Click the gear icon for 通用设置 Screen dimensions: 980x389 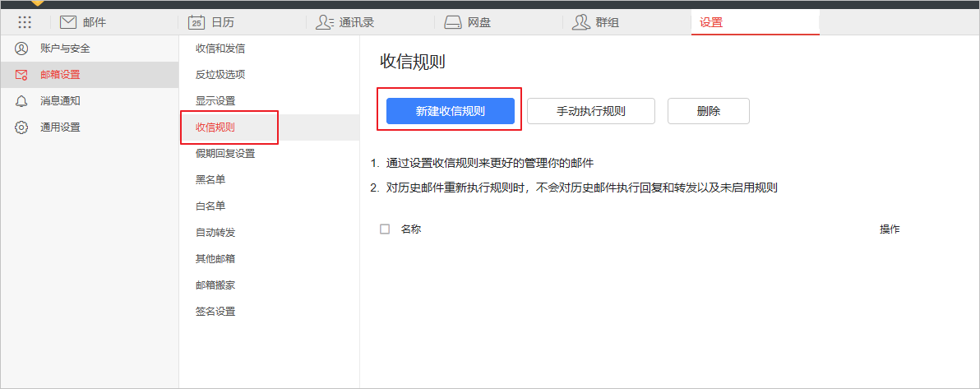(22, 127)
